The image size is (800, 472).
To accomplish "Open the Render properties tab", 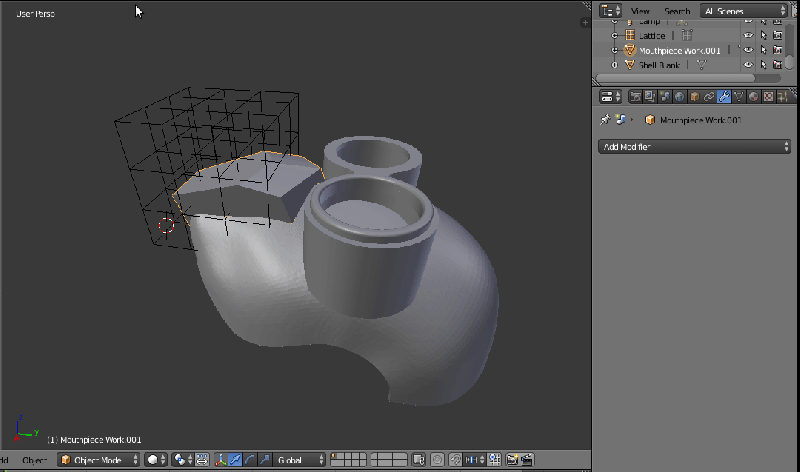I will click(x=635, y=96).
